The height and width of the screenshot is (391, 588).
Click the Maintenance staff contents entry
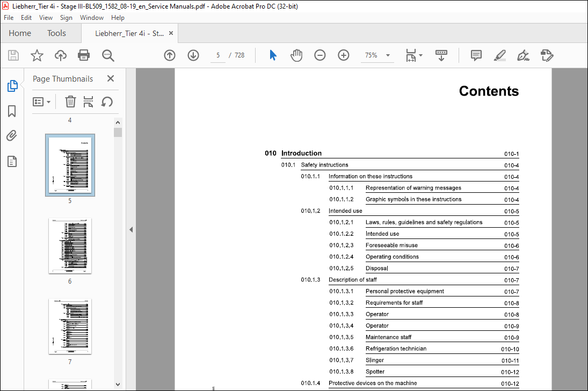[x=424, y=337]
